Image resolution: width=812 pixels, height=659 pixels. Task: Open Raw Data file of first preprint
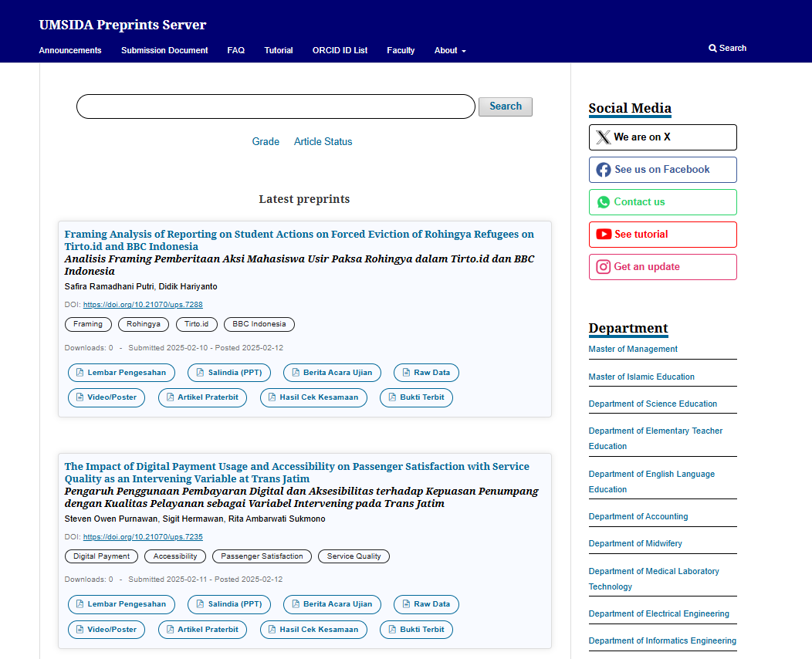point(426,373)
